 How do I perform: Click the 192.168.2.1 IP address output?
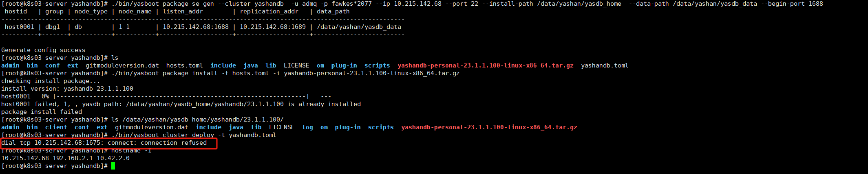click(x=73, y=158)
